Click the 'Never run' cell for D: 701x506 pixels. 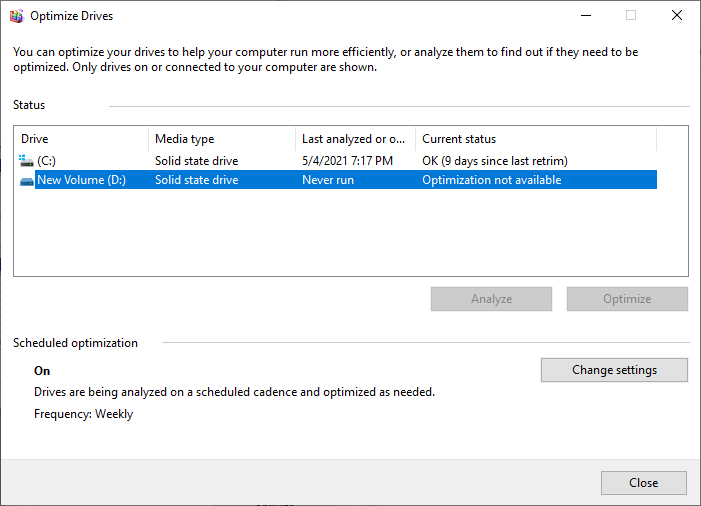(328, 181)
